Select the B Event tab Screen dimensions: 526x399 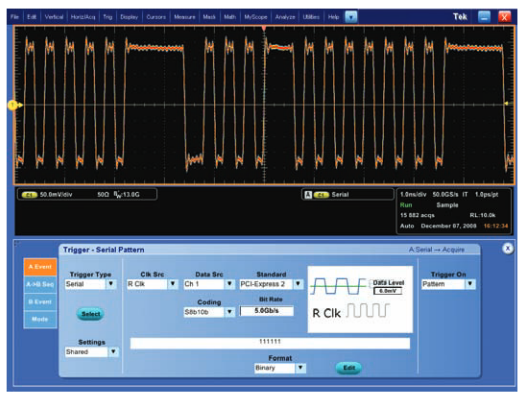[x=40, y=302]
